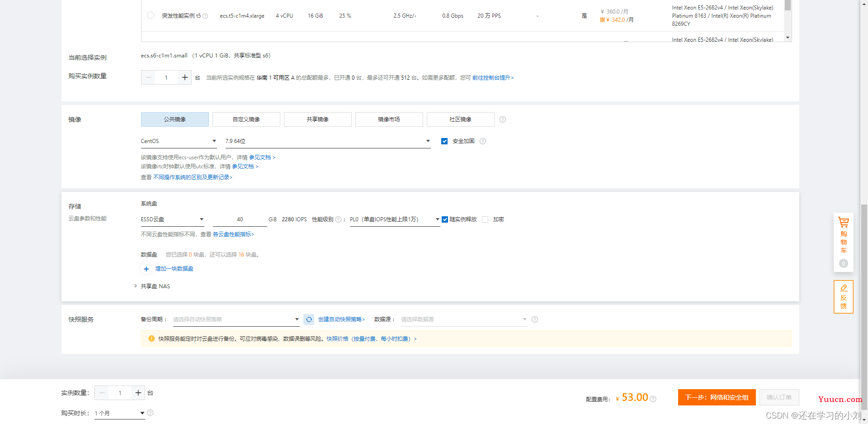Image resolution: width=868 pixels, height=424 pixels.
Task: Switch to the 自定义镜像 tab
Action: pyautogui.click(x=246, y=119)
